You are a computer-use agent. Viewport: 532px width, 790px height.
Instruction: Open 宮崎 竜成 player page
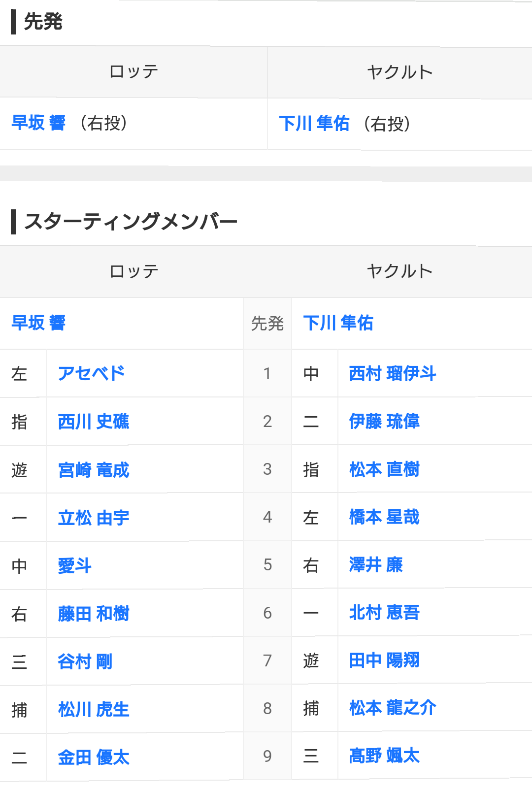pyautogui.click(x=94, y=470)
